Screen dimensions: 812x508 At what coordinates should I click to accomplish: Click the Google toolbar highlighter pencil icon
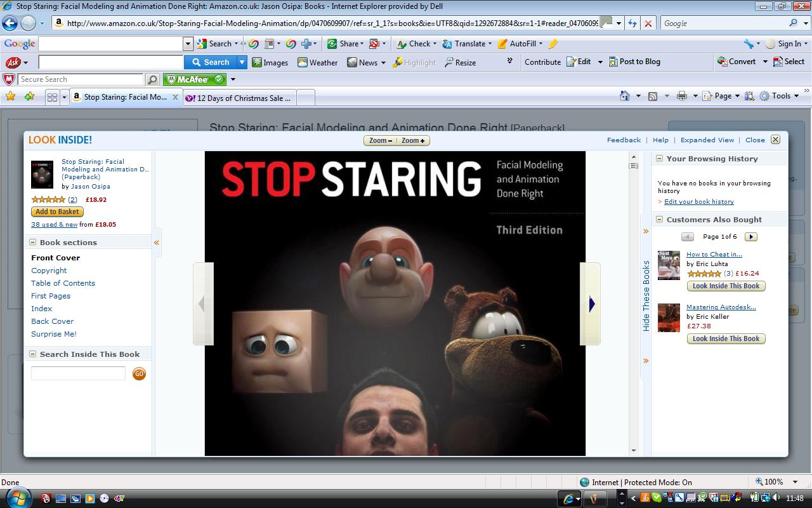click(x=553, y=44)
